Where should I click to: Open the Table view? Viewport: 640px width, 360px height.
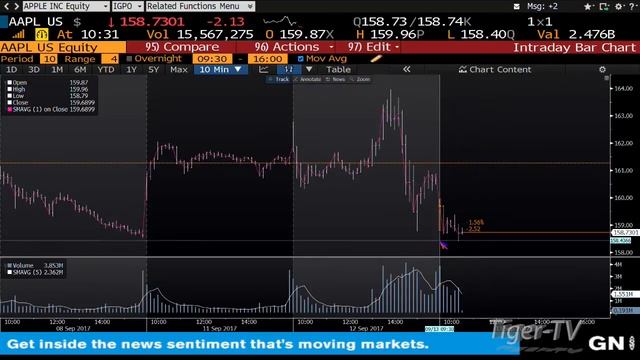338,69
